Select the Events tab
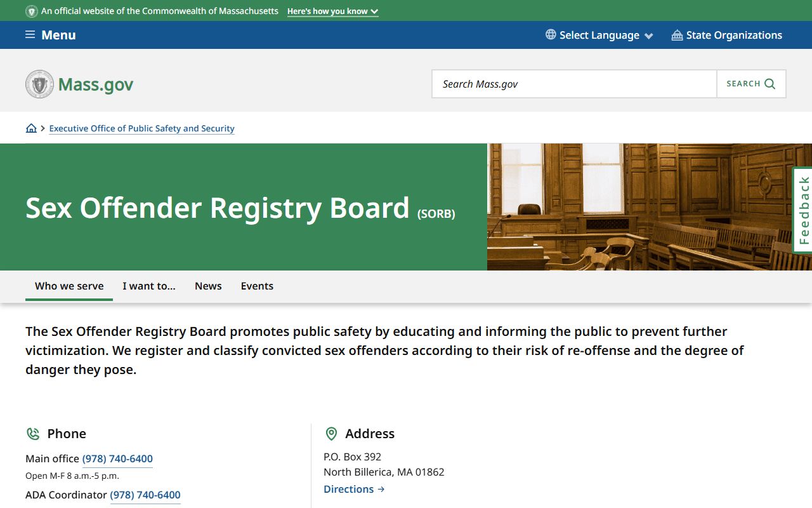This screenshot has height=508, width=812. pyautogui.click(x=257, y=286)
